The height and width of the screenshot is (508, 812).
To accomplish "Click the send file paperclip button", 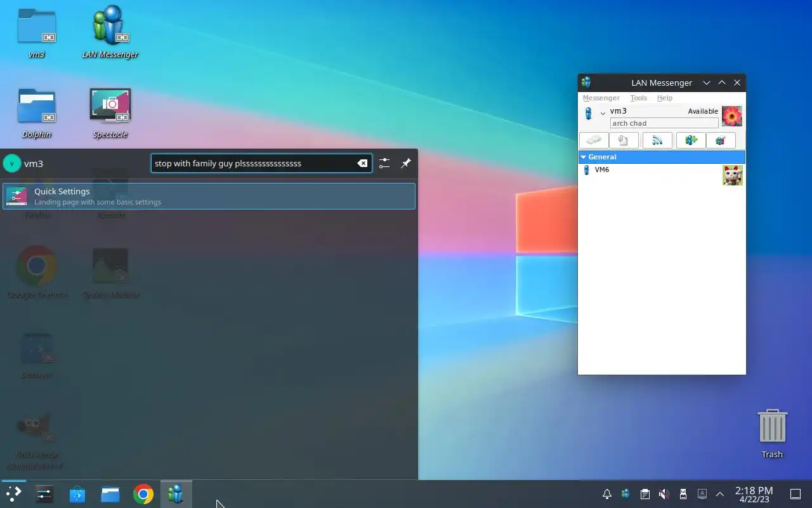I will coord(623,140).
